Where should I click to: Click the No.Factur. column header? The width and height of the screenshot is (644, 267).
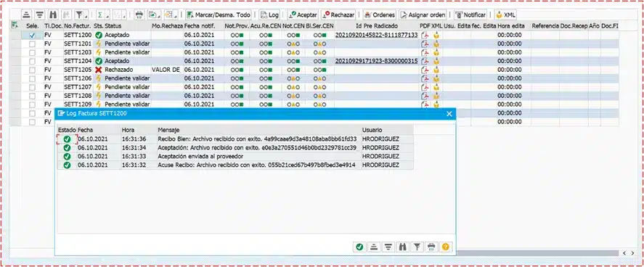pyautogui.click(x=77, y=26)
